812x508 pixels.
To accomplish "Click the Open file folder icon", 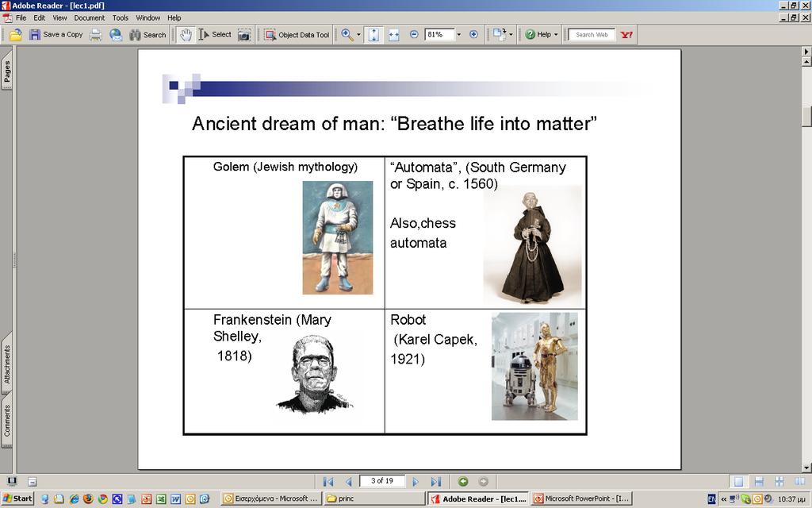I will pyautogui.click(x=16, y=35).
